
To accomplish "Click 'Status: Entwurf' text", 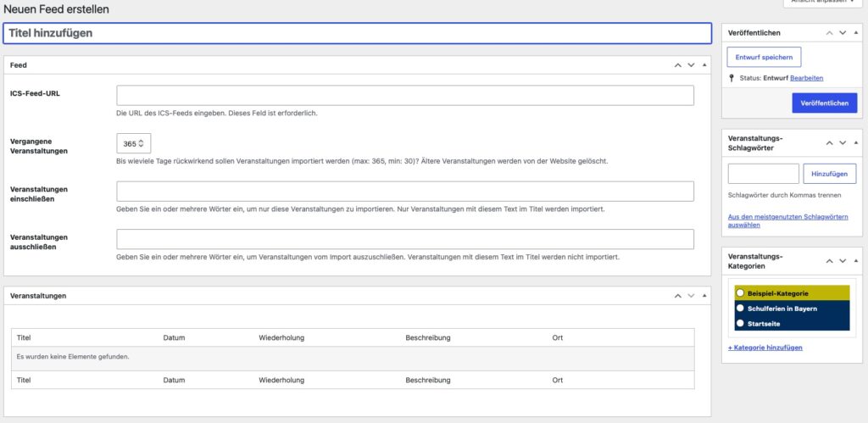I will click(x=764, y=78).
